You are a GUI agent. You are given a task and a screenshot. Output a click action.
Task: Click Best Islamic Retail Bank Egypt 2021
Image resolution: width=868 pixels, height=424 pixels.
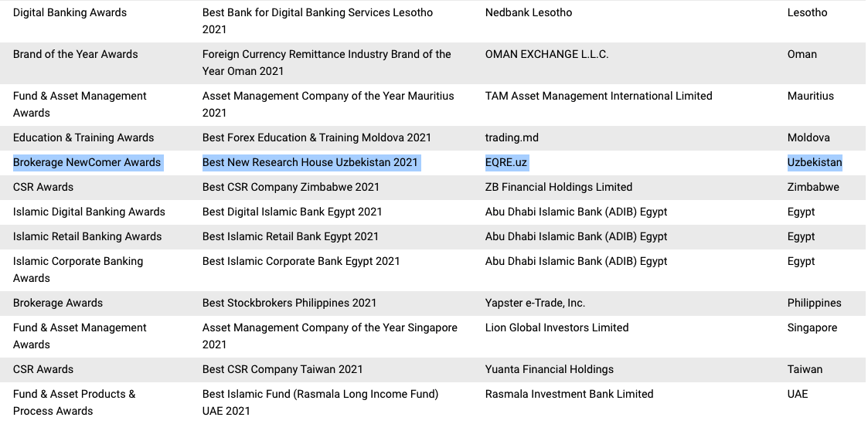coord(291,236)
